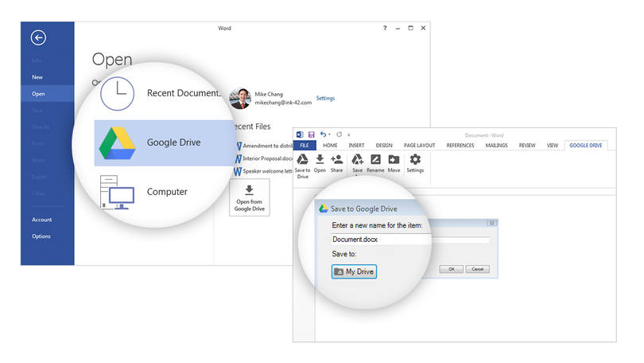
Task: Click the My Drive folder button
Action: point(354,271)
